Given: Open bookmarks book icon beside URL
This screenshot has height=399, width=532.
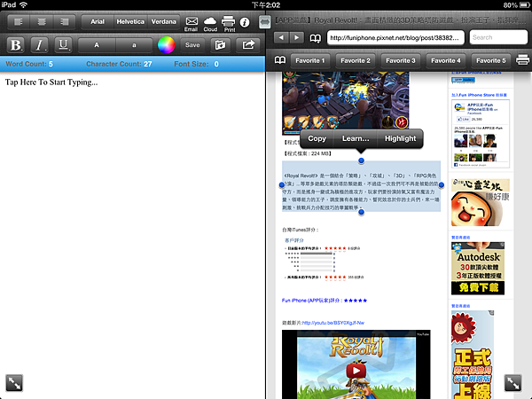Looking at the screenshot, I should click(x=316, y=38).
